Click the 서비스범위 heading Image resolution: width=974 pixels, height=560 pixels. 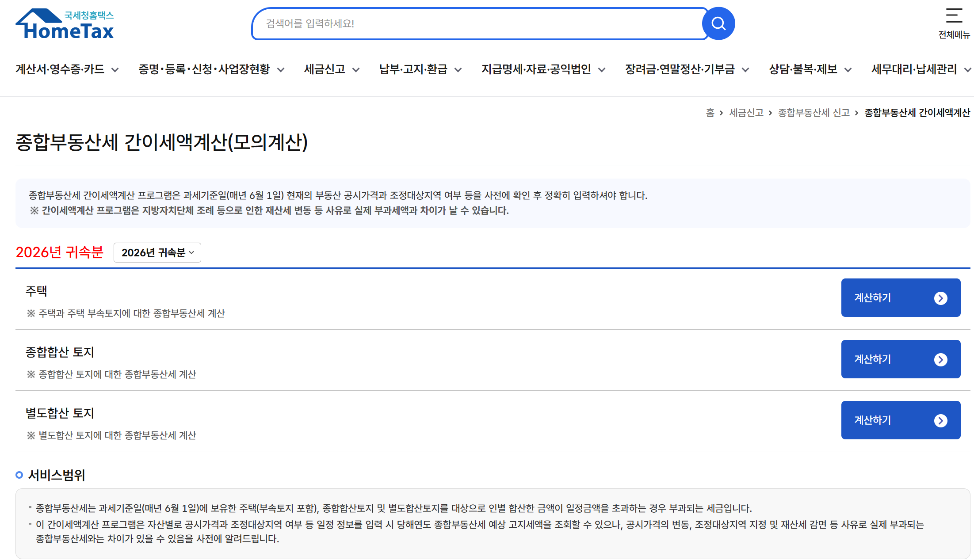57,475
